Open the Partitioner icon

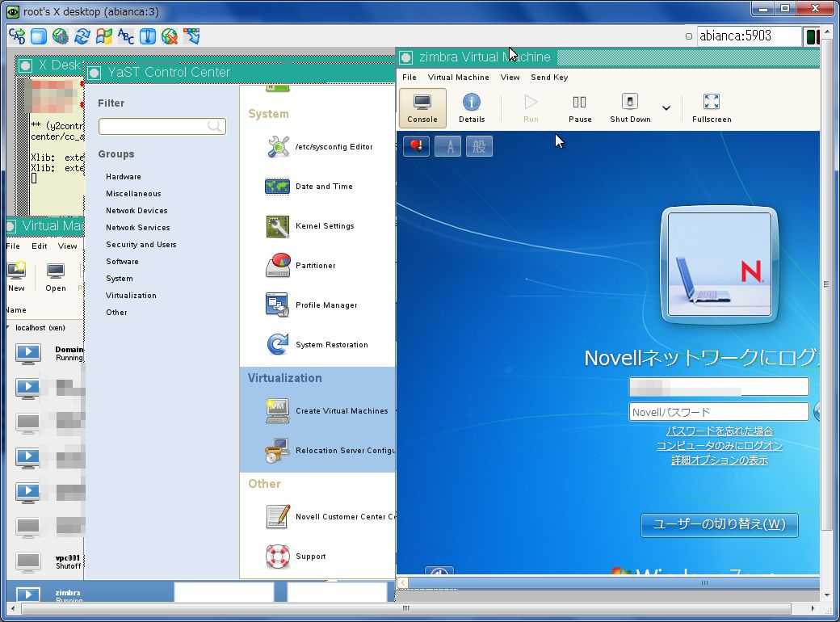pyautogui.click(x=278, y=265)
